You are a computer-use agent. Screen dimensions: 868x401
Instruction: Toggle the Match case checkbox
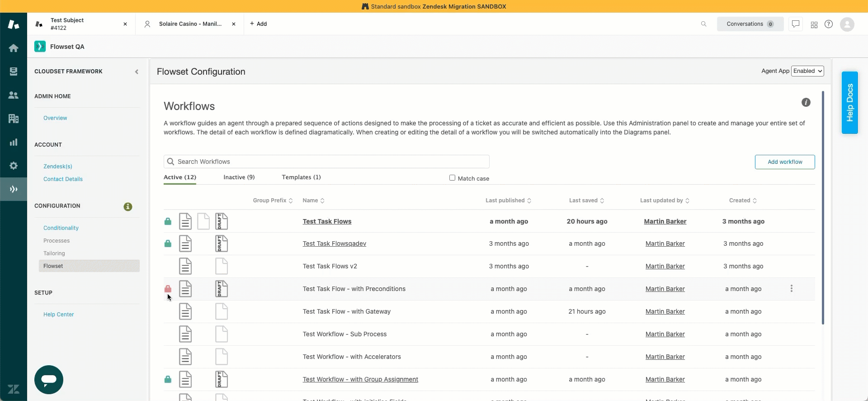click(452, 178)
